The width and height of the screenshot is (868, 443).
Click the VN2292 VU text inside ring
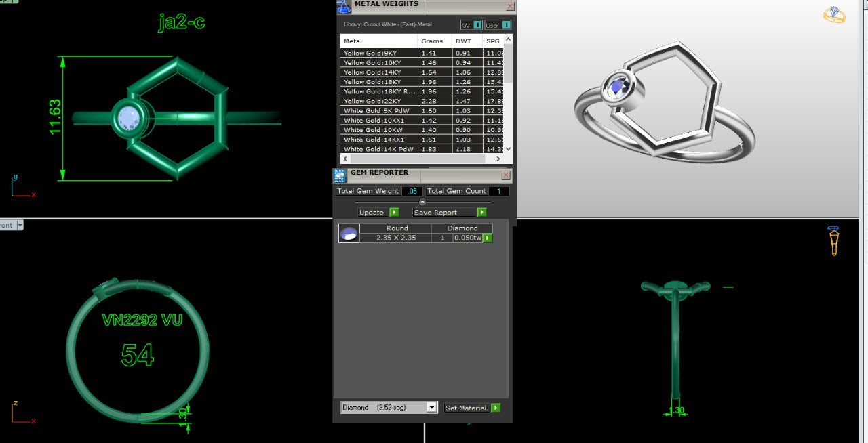142,320
